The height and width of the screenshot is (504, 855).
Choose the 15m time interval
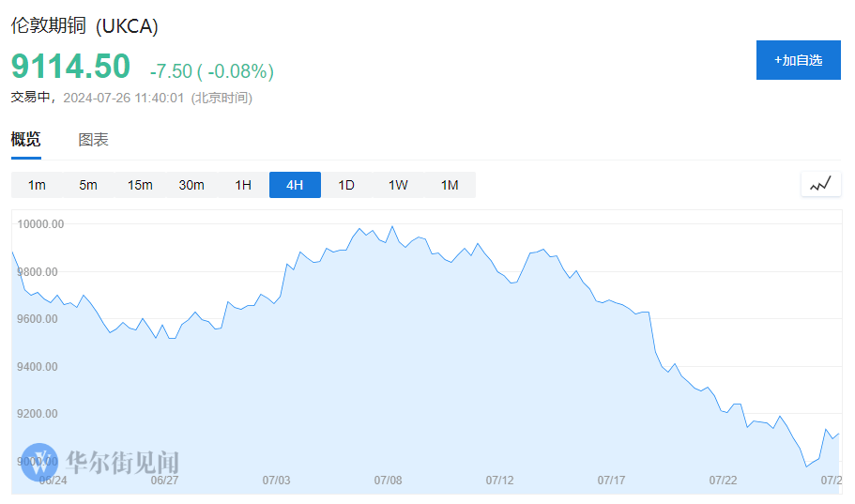[x=140, y=185]
